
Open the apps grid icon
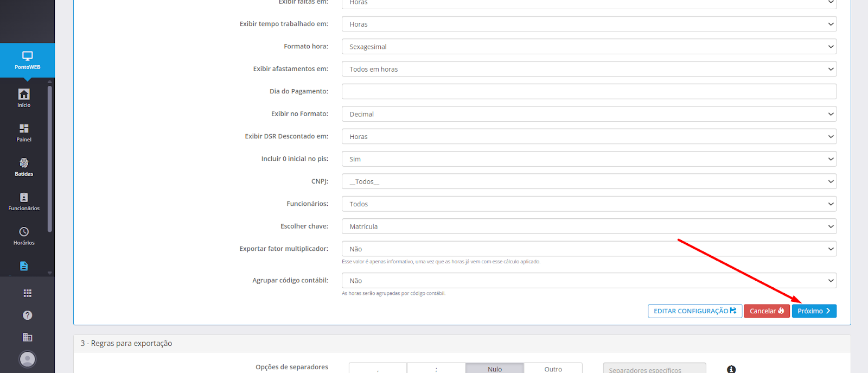(x=28, y=293)
